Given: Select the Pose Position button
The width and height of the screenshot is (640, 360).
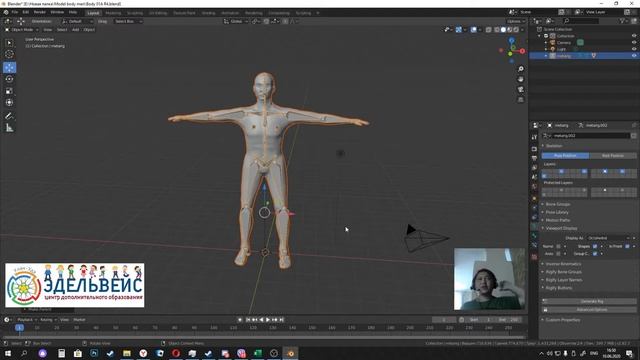Looking at the screenshot, I should 565,156.
